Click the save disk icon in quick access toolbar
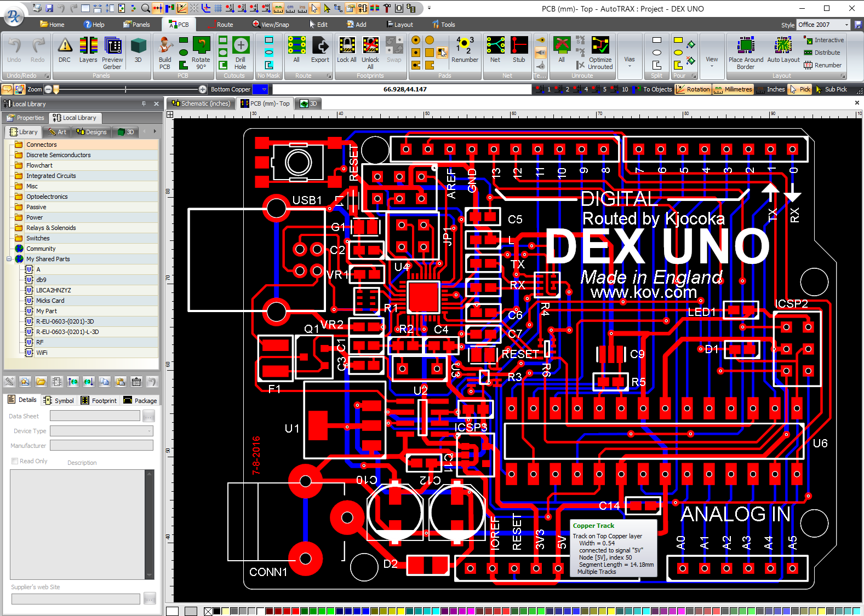 (x=49, y=8)
